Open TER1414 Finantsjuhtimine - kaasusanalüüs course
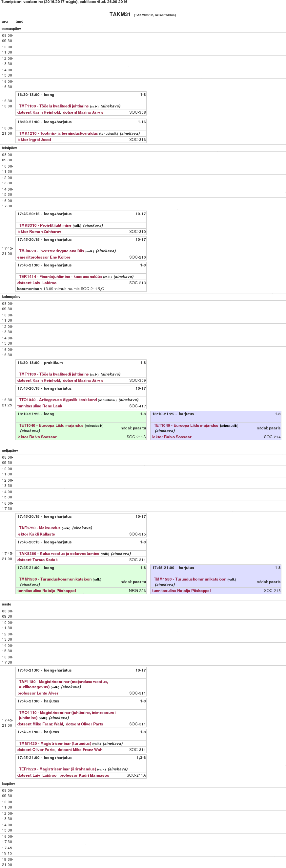 click(x=60, y=277)
